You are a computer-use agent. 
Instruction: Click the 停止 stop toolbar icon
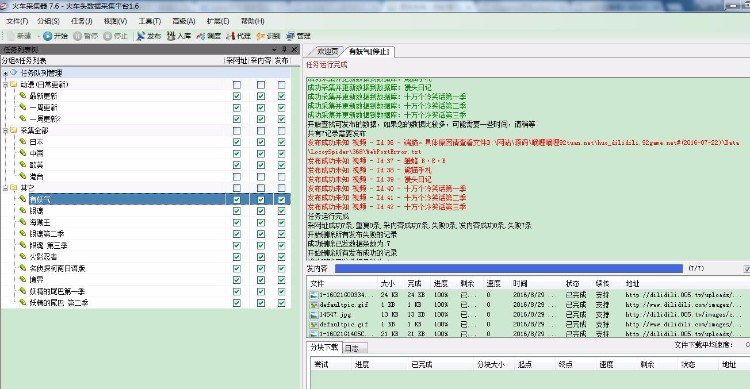click(108, 36)
